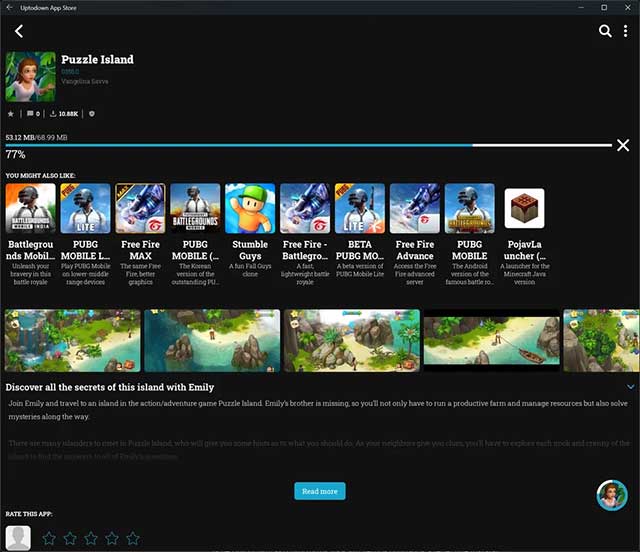The height and width of the screenshot is (552, 640).
Task: Open the second lagoon screenshot
Action: click(x=212, y=341)
